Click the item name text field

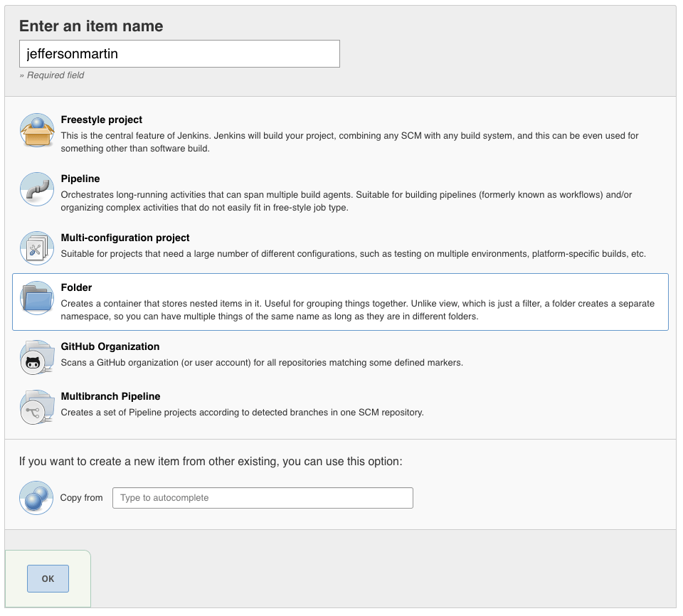(179, 53)
